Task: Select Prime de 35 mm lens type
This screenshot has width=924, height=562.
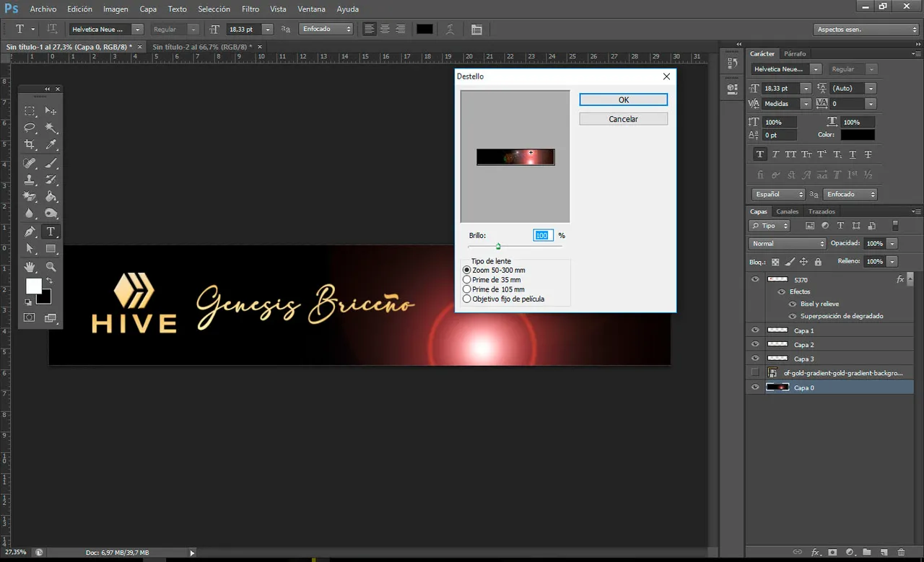Action: pyautogui.click(x=466, y=279)
